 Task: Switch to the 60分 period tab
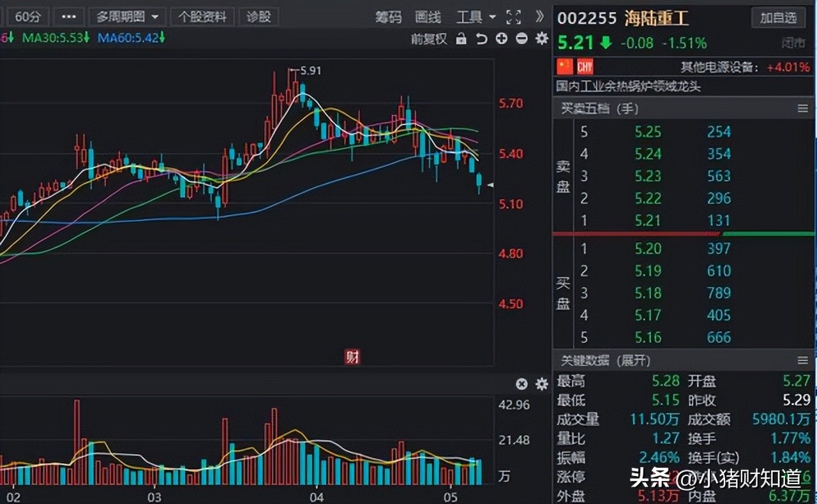[x=27, y=17]
